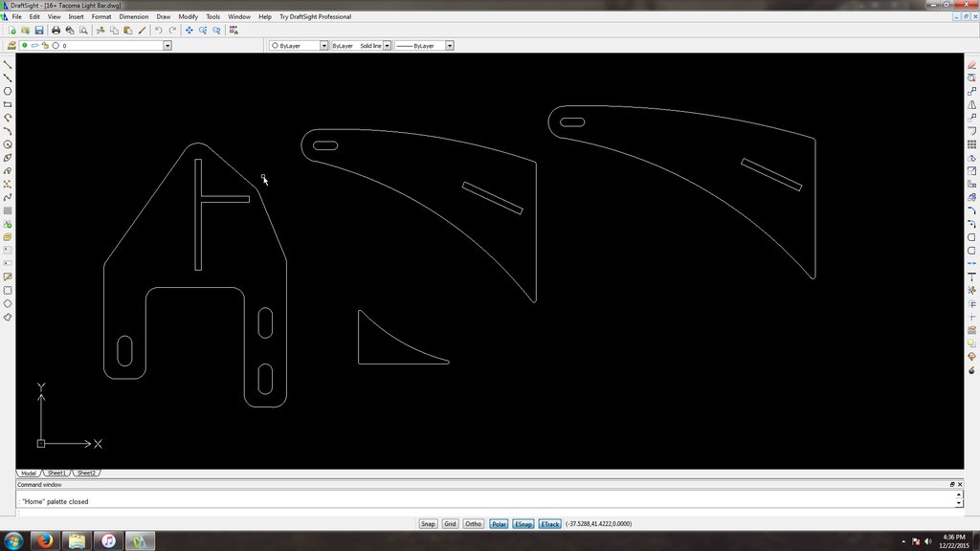Screen dimensions: 980x551
Task: Disable Polar guides
Action: [x=499, y=524]
